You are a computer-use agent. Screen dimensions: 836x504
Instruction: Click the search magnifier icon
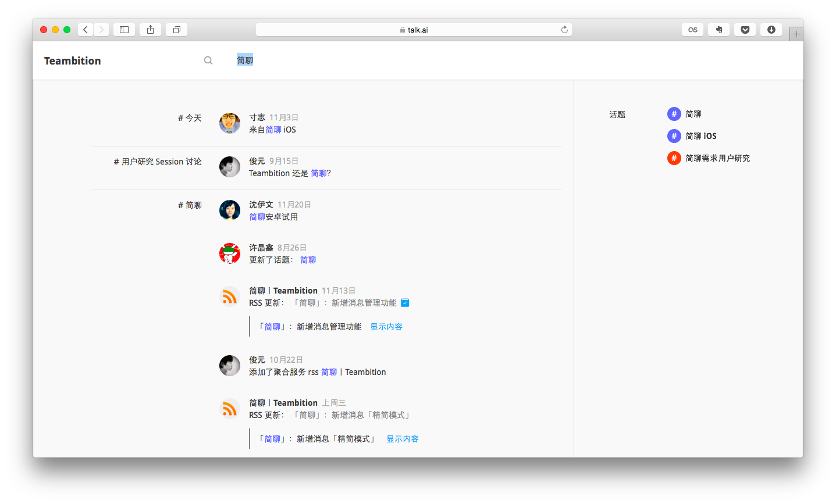click(208, 60)
